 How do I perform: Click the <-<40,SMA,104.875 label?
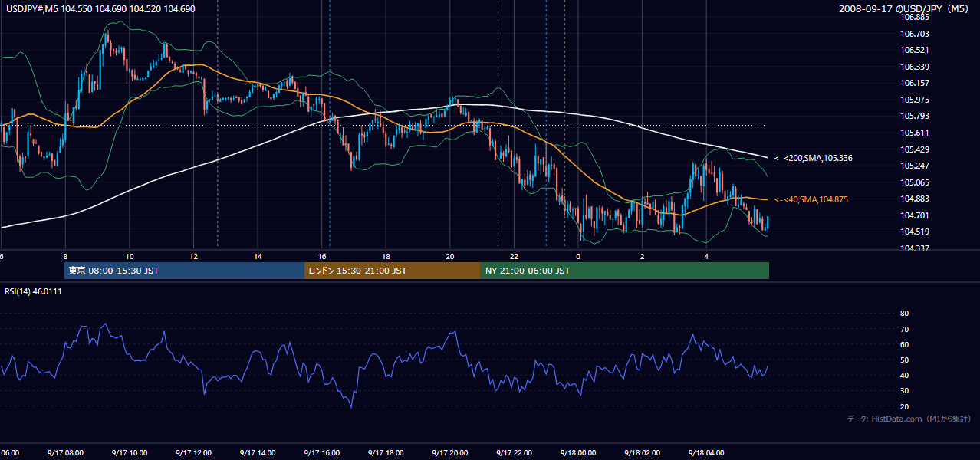pos(811,199)
